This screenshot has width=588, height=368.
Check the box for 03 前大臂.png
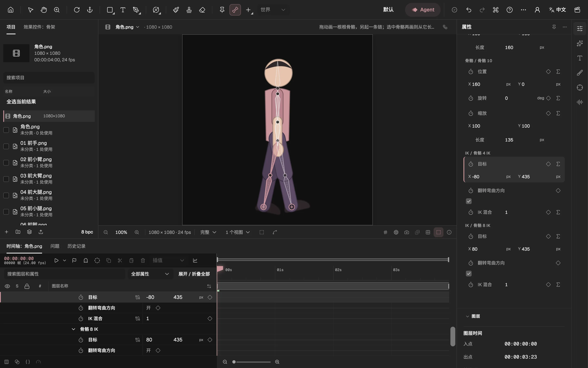(6, 179)
